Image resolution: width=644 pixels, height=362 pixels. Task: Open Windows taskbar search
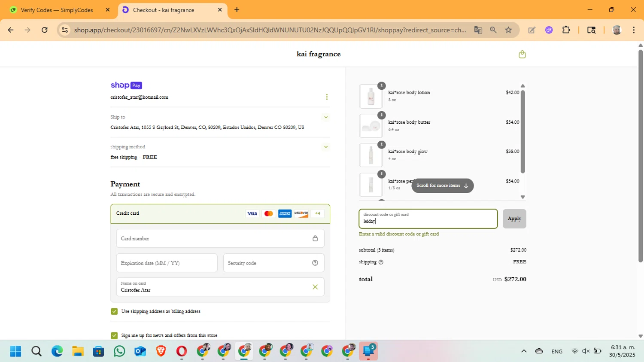coord(36,351)
